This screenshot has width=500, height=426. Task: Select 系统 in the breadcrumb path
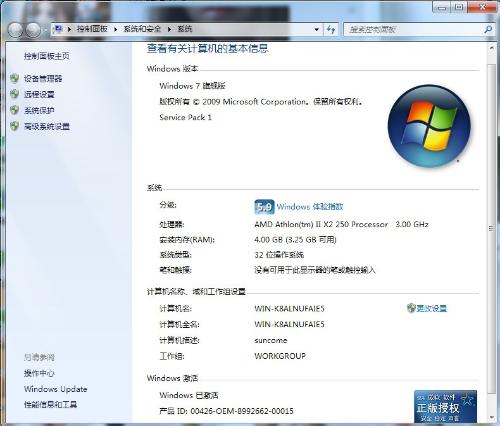click(185, 29)
